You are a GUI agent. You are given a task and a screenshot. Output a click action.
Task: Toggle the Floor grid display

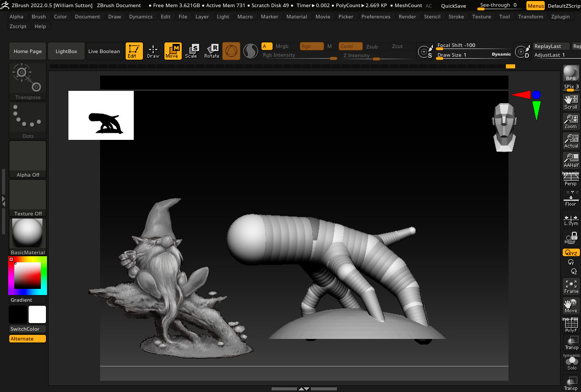pyautogui.click(x=571, y=199)
